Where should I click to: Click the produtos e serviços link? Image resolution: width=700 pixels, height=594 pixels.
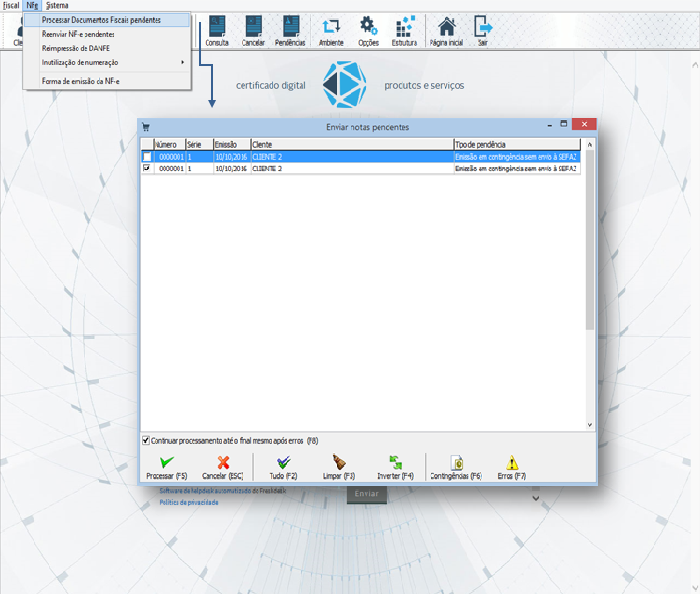(x=424, y=85)
